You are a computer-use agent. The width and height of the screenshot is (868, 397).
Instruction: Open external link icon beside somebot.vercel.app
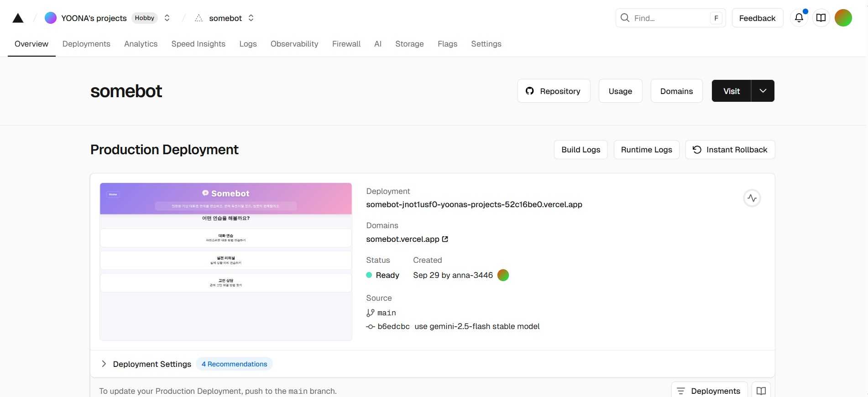click(445, 239)
